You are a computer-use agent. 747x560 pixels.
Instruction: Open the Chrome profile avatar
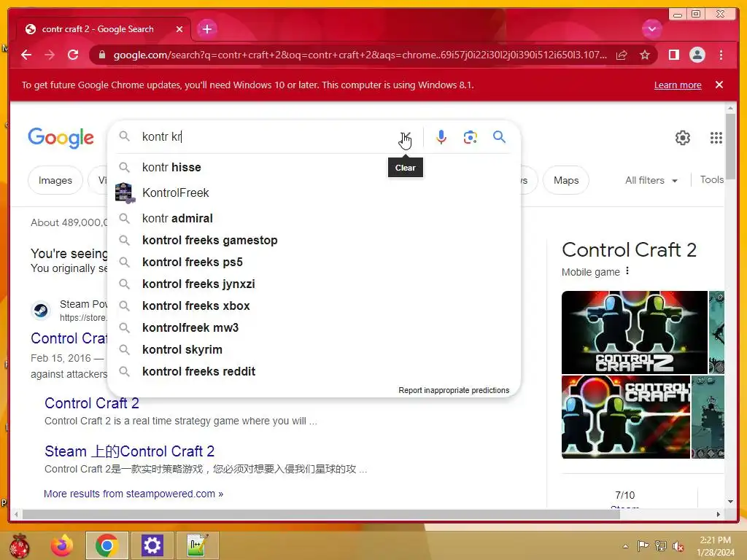tap(697, 55)
